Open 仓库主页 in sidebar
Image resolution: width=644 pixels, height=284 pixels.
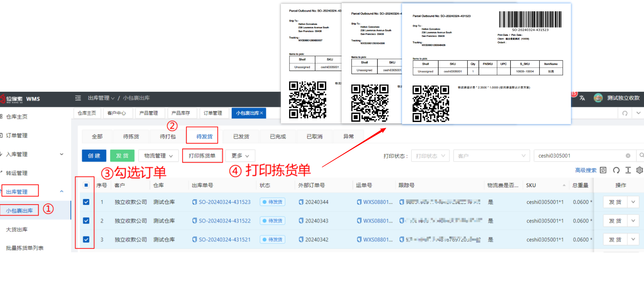click(17, 117)
